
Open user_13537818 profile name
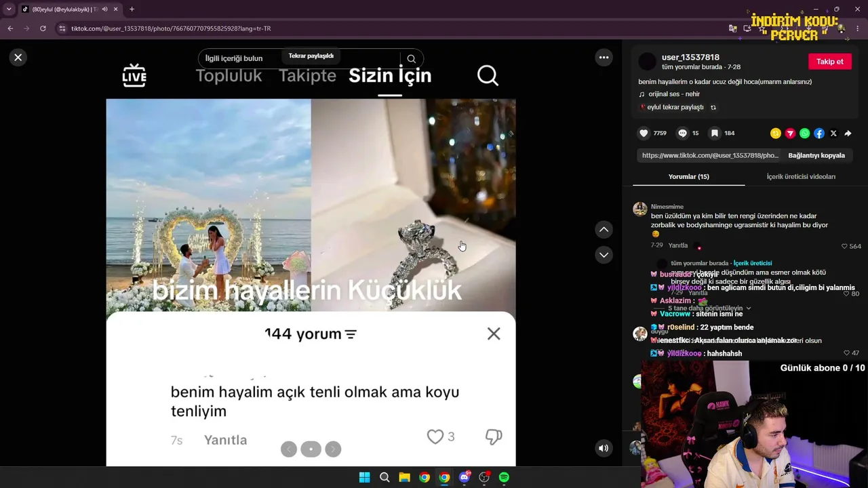click(690, 58)
